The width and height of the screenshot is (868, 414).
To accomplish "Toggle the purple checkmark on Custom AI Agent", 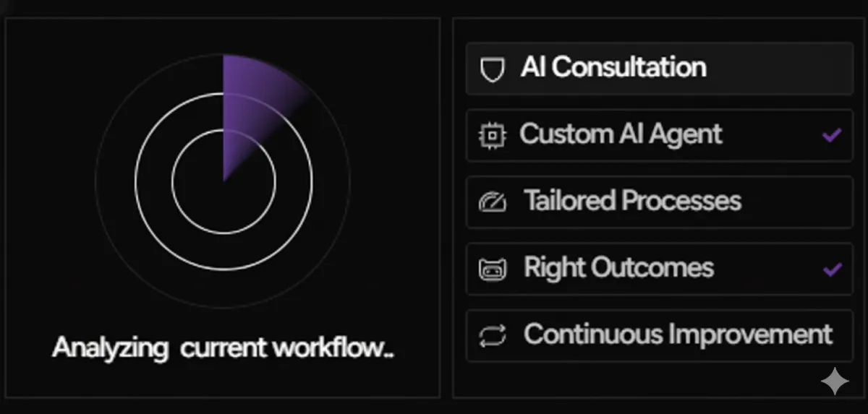I will (x=832, y=134).
